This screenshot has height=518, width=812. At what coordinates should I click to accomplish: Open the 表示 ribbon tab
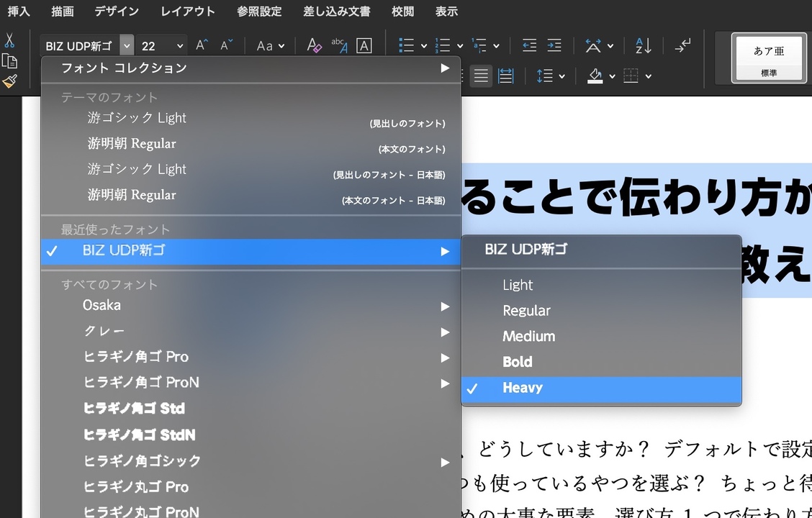coord(446,12)
